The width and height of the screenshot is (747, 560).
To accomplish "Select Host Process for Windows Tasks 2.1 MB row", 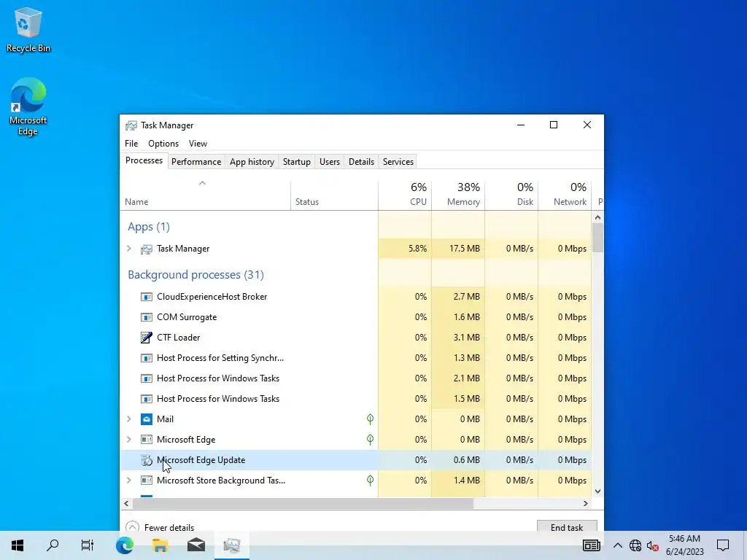I will (x=356, y=378).
